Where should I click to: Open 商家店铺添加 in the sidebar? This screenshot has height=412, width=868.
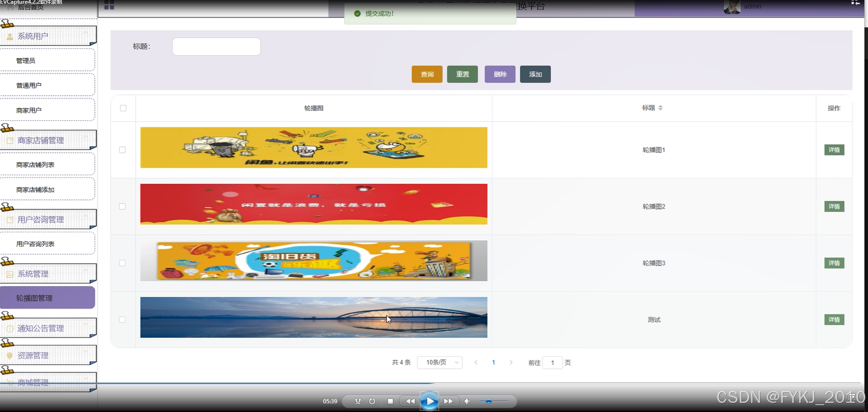point(47,190)
